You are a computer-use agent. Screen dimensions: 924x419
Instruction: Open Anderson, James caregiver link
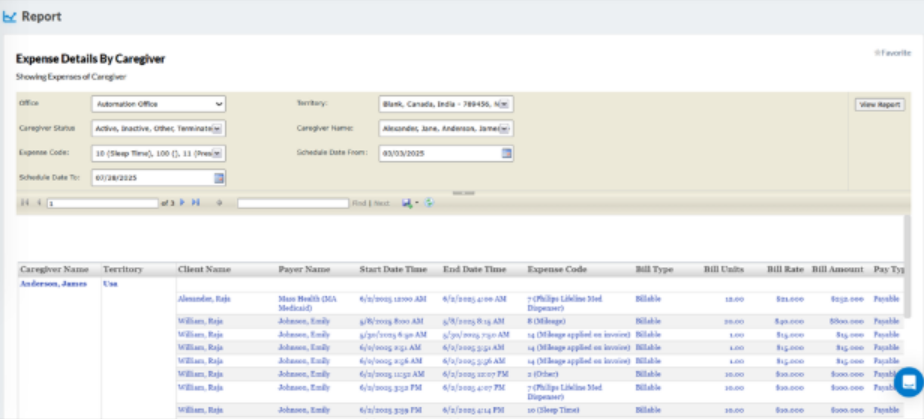[53, 284]
